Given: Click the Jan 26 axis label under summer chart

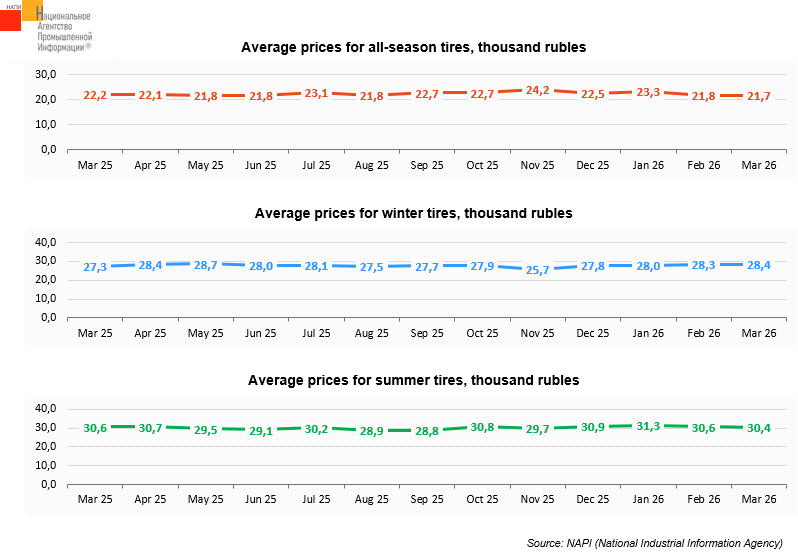Looking at the screenshot, I should [x=648, y=498].
